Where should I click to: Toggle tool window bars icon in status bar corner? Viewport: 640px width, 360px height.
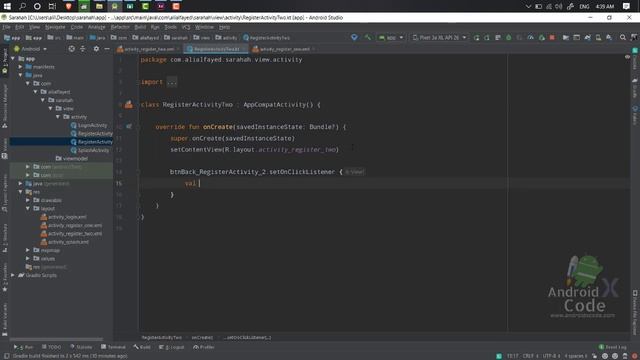click(6, 356)
